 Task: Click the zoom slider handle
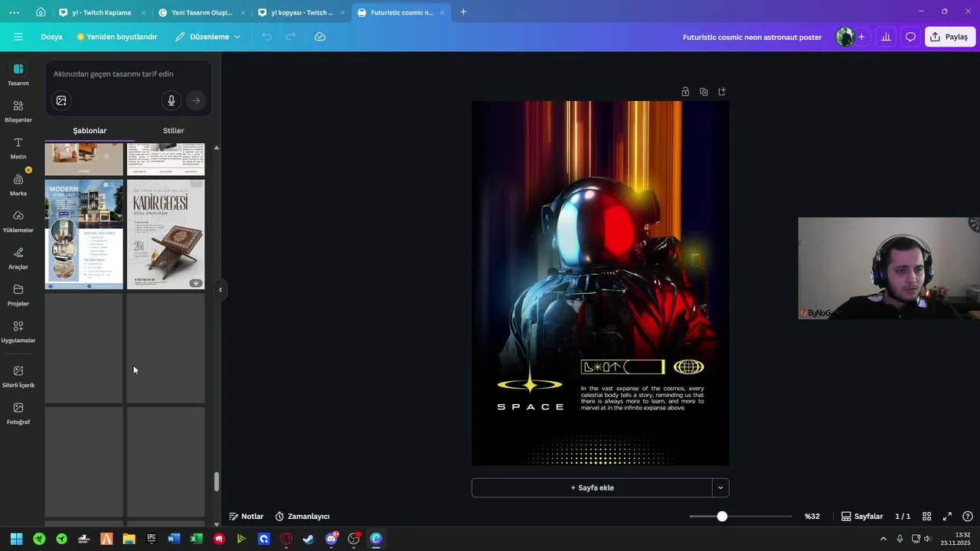722,517
